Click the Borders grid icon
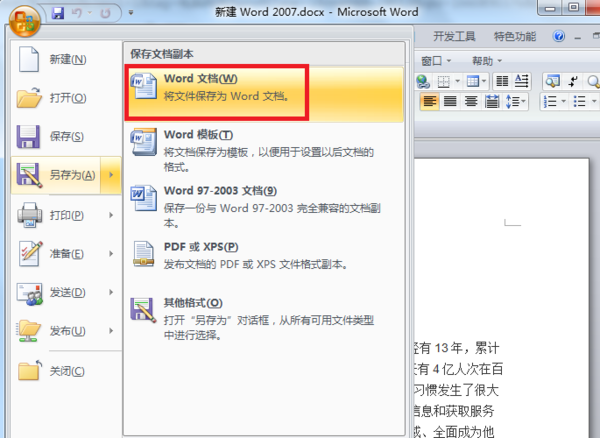 443,81
